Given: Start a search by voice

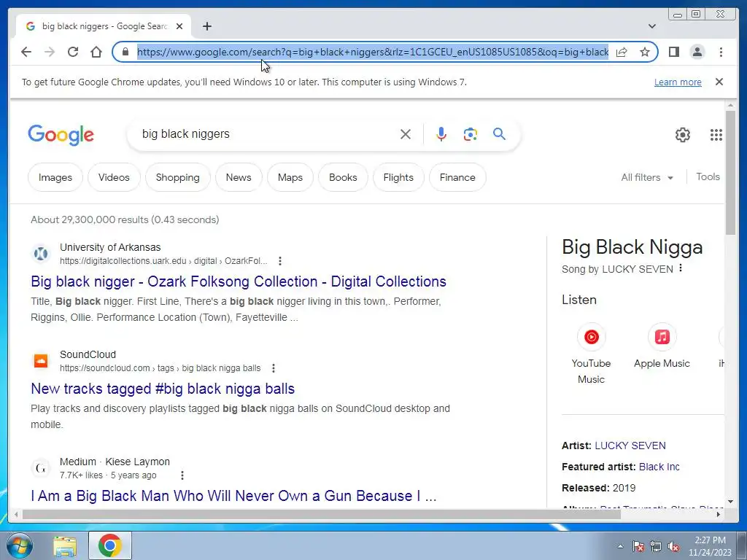Looking at the screenshot, I should coord(441,134).
